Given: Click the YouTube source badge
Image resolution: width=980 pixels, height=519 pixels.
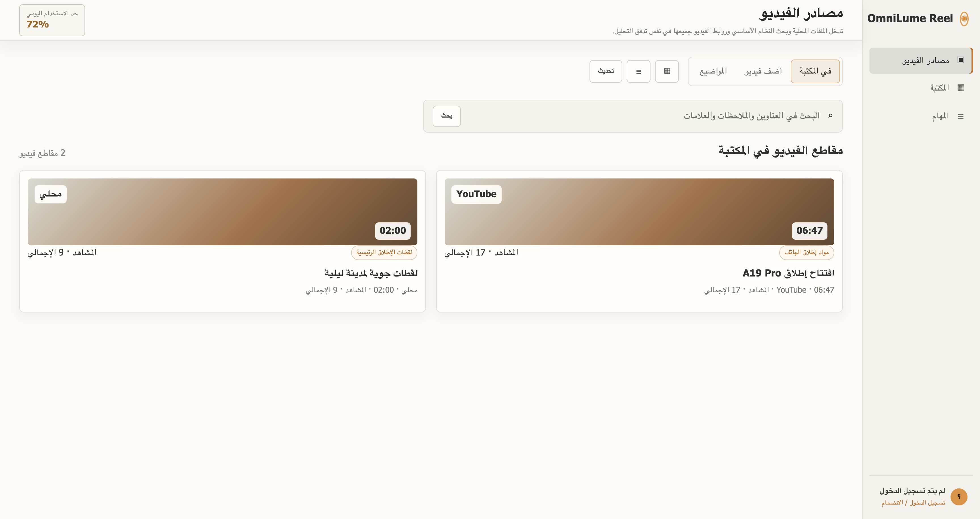Looking at the screenshot, I should (x=476, y=194).
